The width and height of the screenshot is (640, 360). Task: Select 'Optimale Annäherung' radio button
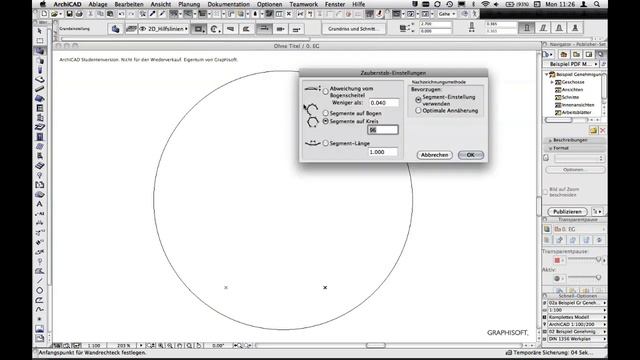(418, 111)
